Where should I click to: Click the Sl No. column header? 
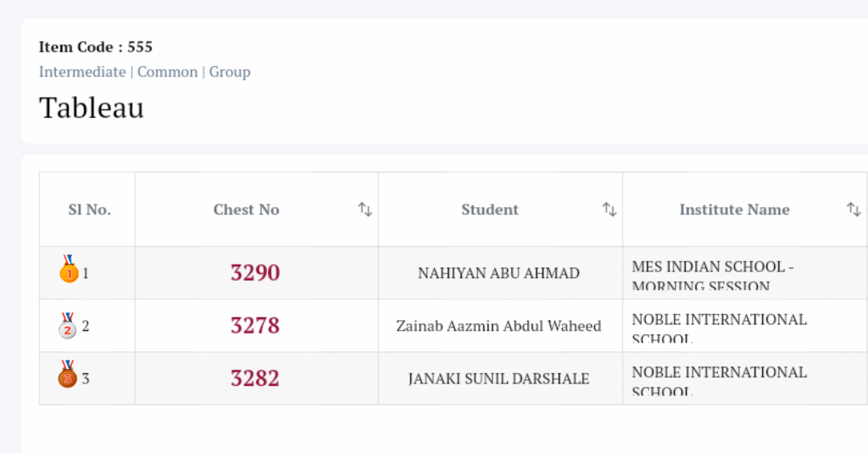click(89, 210)
